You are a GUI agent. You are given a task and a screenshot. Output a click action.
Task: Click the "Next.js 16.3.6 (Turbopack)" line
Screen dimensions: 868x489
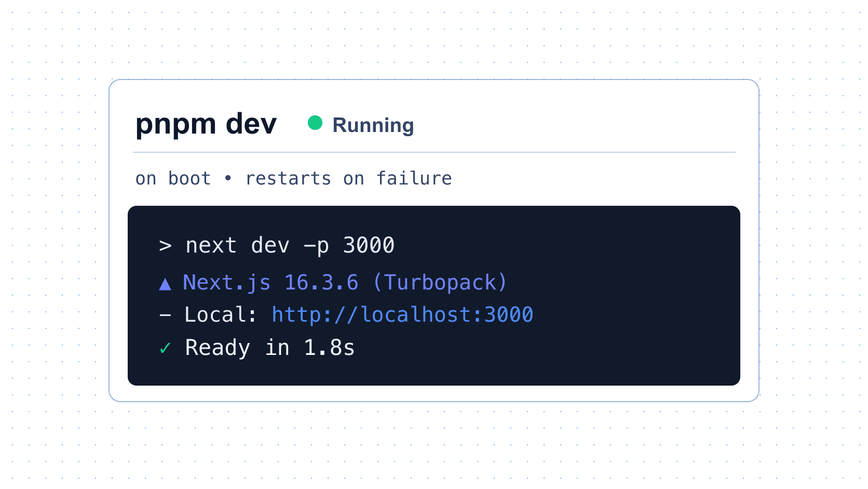345,283
